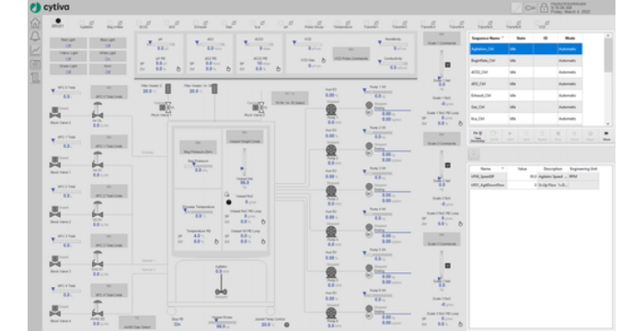The height and width of the screenshot is (331, 644).
Task: Open the reports scroll icon
Action: (35, 77)
